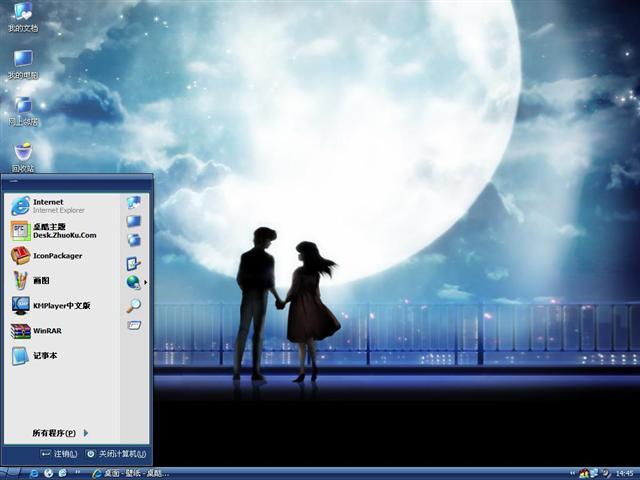Open Internet Explorer from the start menu
The width and height of the screenshot is (640, 480).
click(x=48, y=205)
